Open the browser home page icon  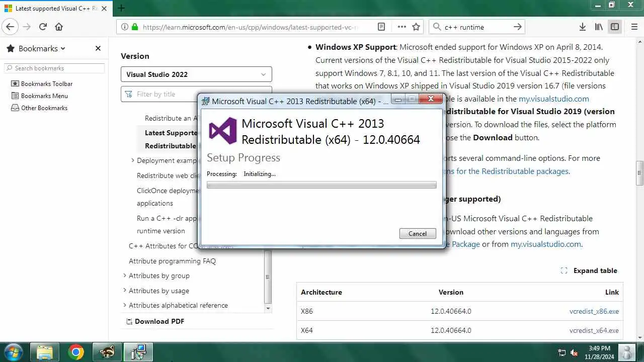59,27
